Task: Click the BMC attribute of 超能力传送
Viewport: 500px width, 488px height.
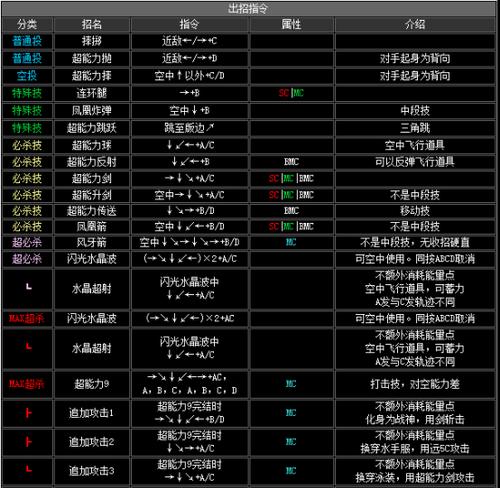Action: 291,211
